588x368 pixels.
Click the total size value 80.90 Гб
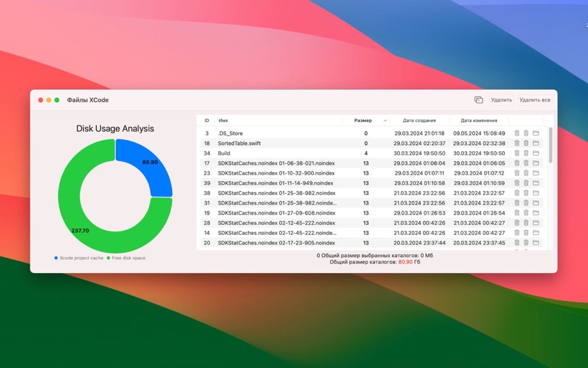pos(409,261)
